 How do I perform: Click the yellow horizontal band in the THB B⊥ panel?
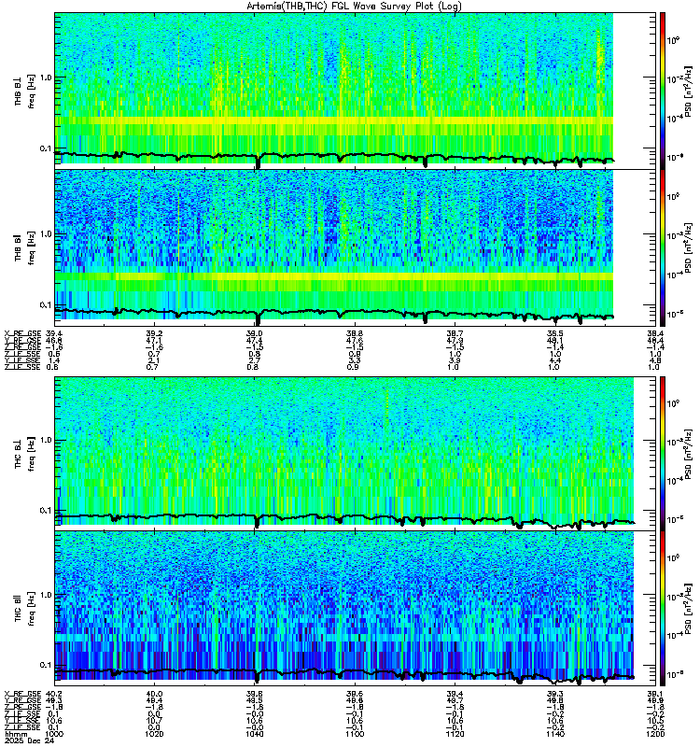click(334, 120)
